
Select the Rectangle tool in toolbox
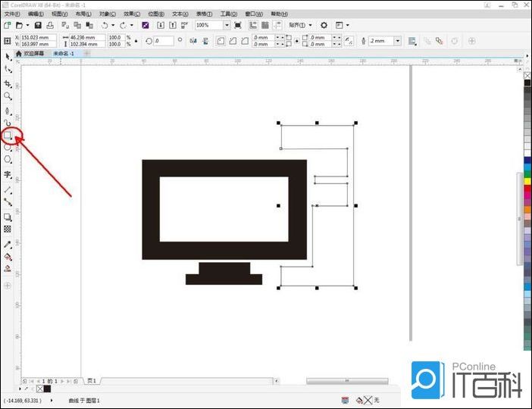coord(8,136)
